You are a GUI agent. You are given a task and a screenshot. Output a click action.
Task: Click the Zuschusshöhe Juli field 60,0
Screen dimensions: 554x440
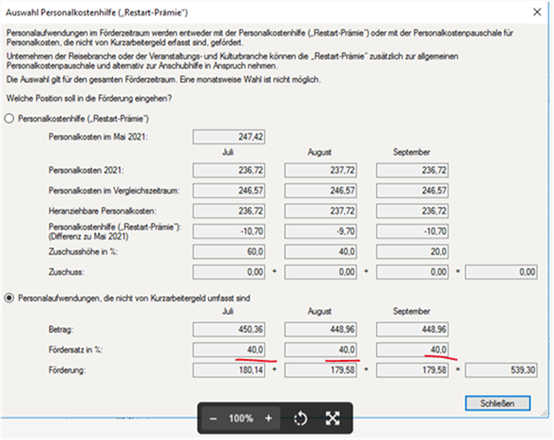coord(229,252)
